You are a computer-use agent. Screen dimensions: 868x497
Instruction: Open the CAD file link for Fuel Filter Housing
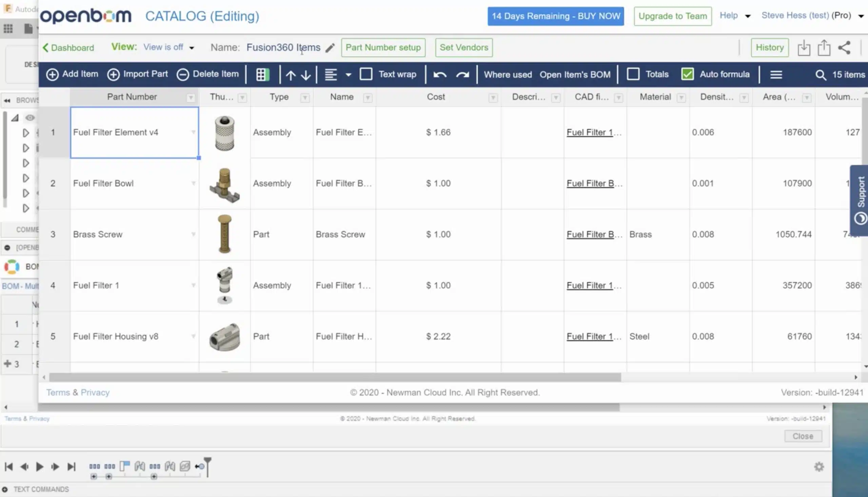tap(594, 337)
